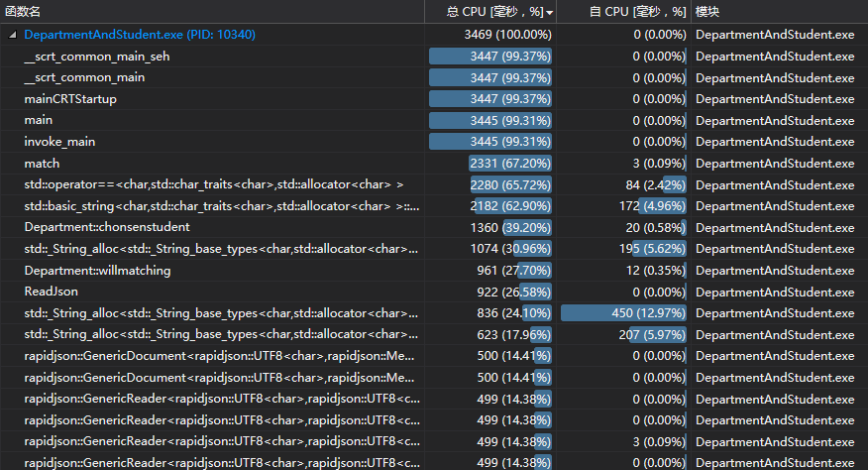868x470 pixels.
Task: Select the ReadJson function row
Action: point(434,292)
